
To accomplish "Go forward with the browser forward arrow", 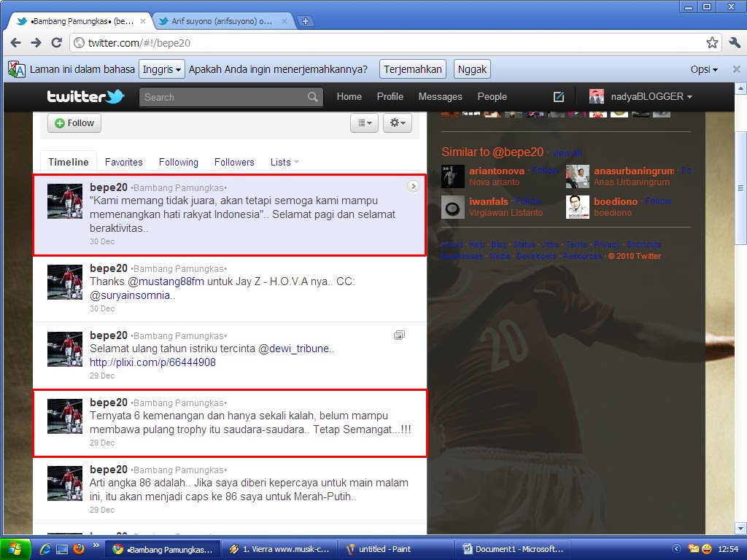I will [36, 43].
